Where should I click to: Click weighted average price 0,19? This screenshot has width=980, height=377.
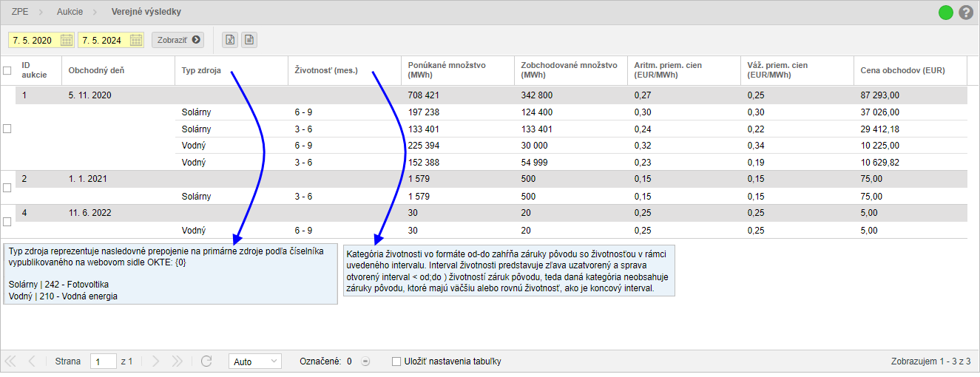click(755, 163)
